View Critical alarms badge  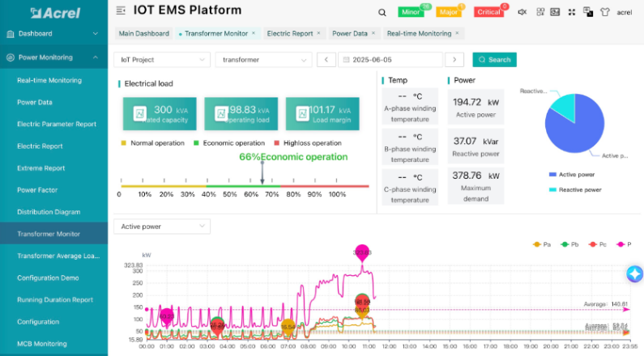(488, 12)
